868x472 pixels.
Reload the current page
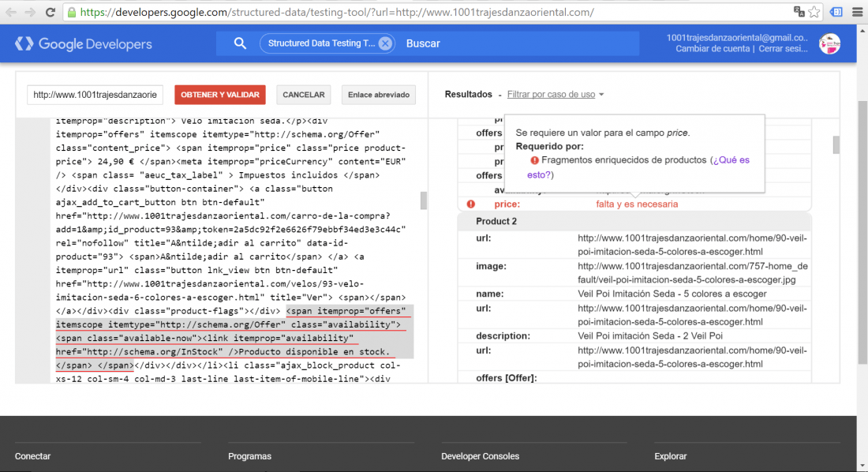[x=50, y=12]
